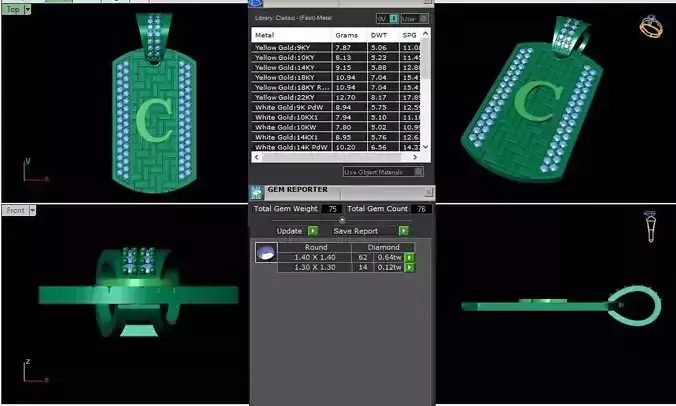Image resolution: width=676 pixels, height=406 pixels.
Task: Enable the Use Object Materials checkbox
Action: pos(418,172)
